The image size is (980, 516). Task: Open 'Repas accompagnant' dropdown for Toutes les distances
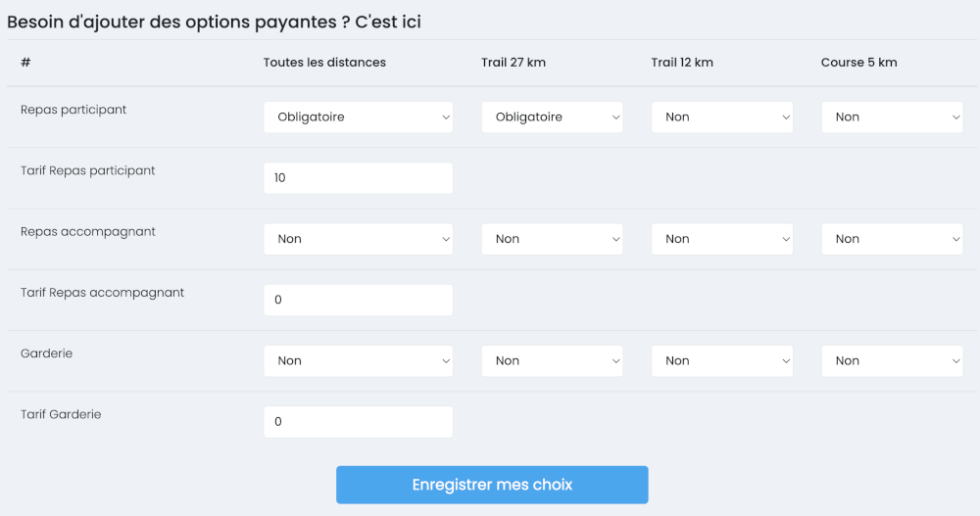point(358,239)
